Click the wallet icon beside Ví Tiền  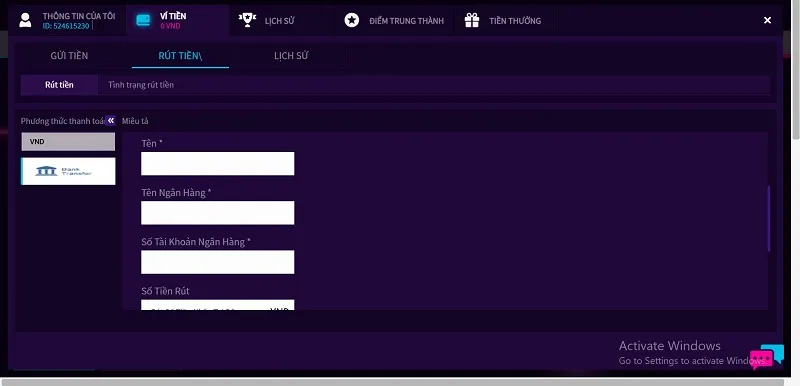click(143, 20)
